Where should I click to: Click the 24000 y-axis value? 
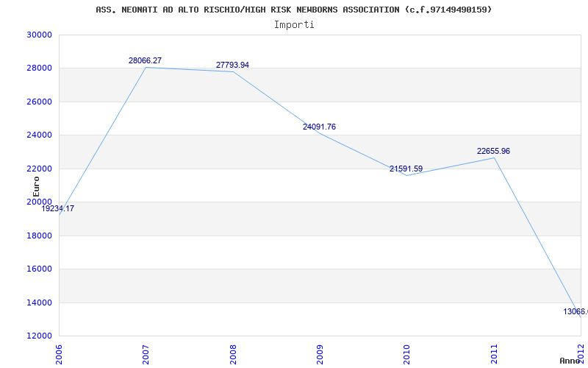[39, 135]
